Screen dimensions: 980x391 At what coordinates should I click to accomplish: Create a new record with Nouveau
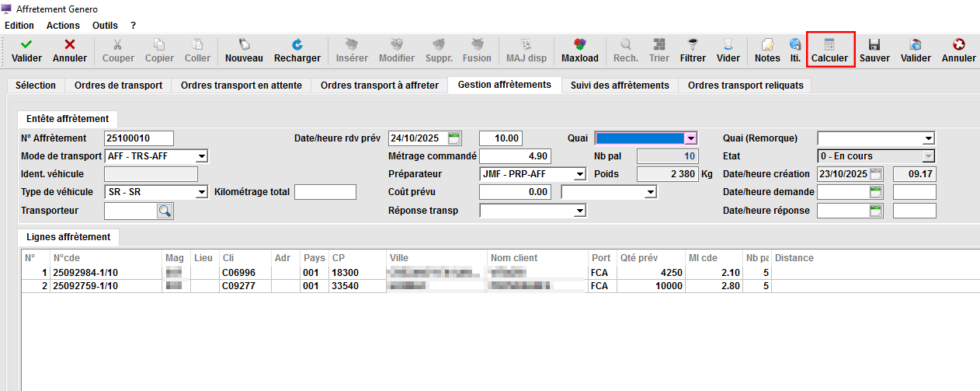click(x=244, y=45)
